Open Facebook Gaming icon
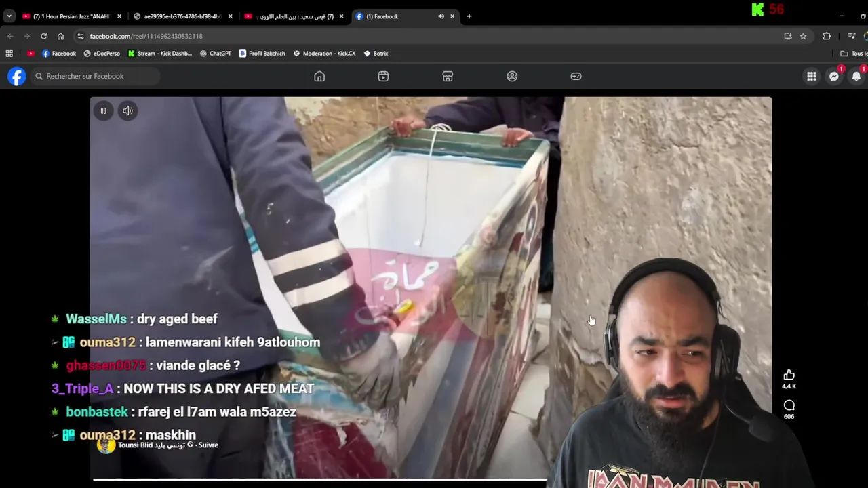 point(576,77)
